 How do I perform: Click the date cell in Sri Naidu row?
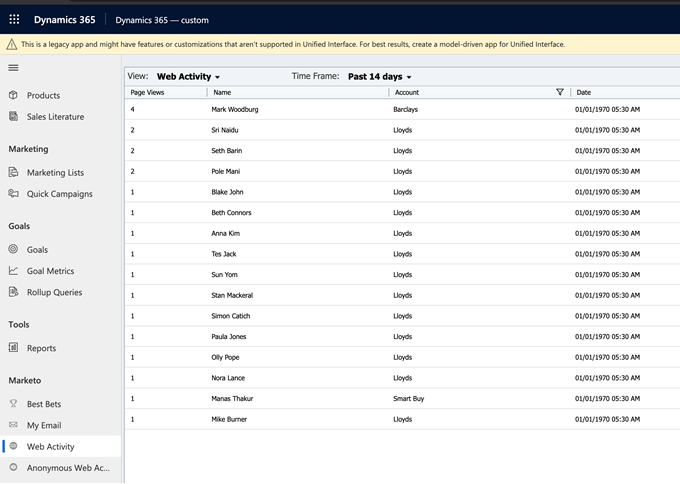607,130
